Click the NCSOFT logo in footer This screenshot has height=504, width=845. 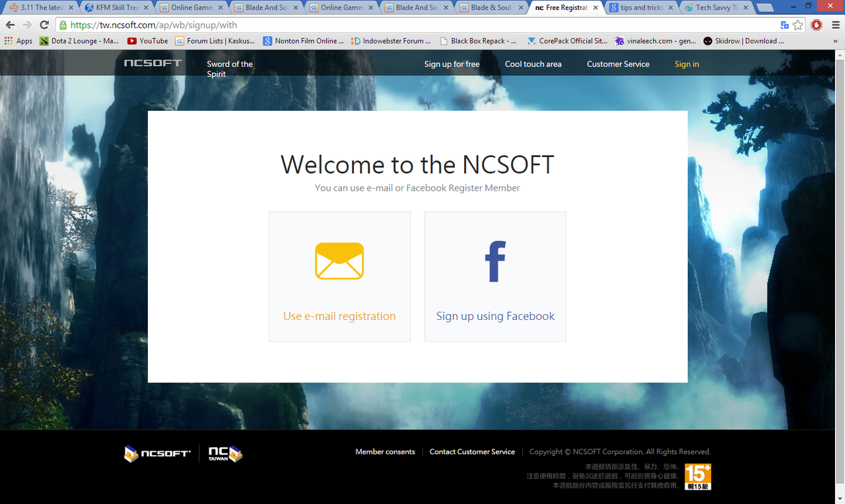158,454
